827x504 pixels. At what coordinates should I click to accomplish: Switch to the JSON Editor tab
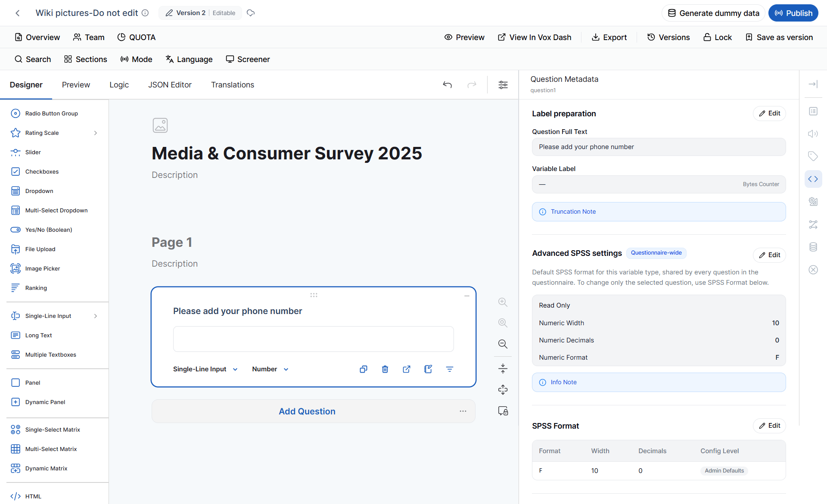click(x=170, y=85)
